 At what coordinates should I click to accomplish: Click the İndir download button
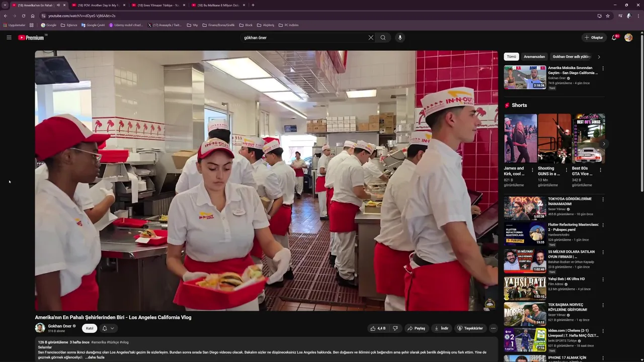coord(441,328)
